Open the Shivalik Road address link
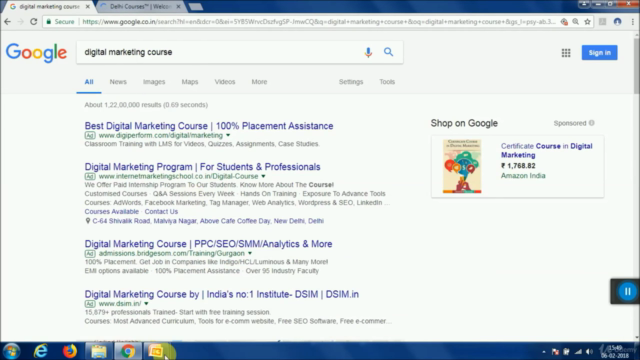The image size is (640, 360). click(208, 221)
